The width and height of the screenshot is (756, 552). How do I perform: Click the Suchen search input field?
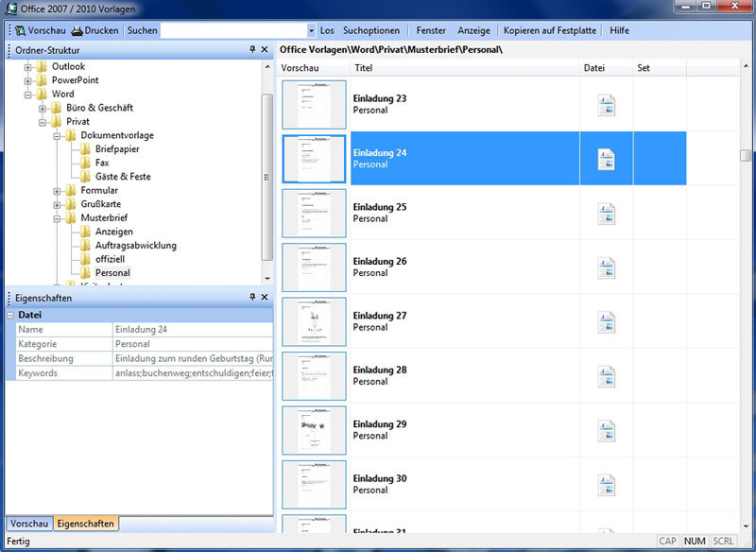pos(233,30)
